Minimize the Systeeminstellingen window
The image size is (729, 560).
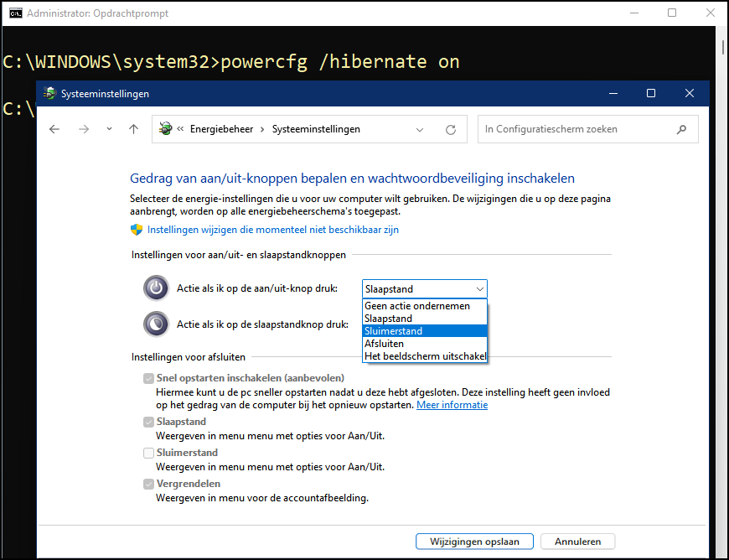[613, 94]
